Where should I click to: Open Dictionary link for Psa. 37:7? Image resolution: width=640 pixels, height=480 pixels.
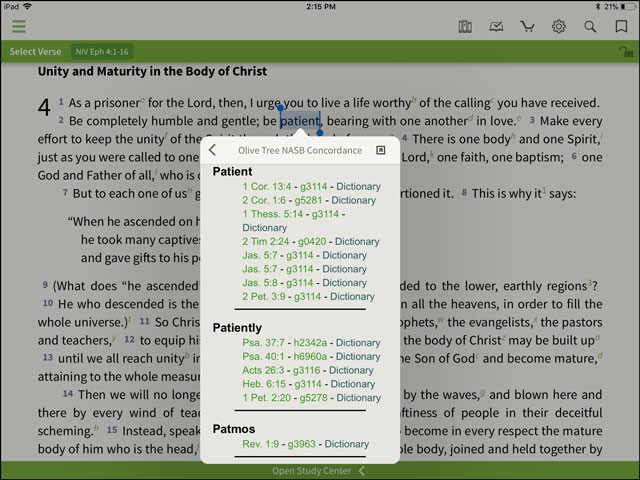pyautogui.click(x=358, y=343)
